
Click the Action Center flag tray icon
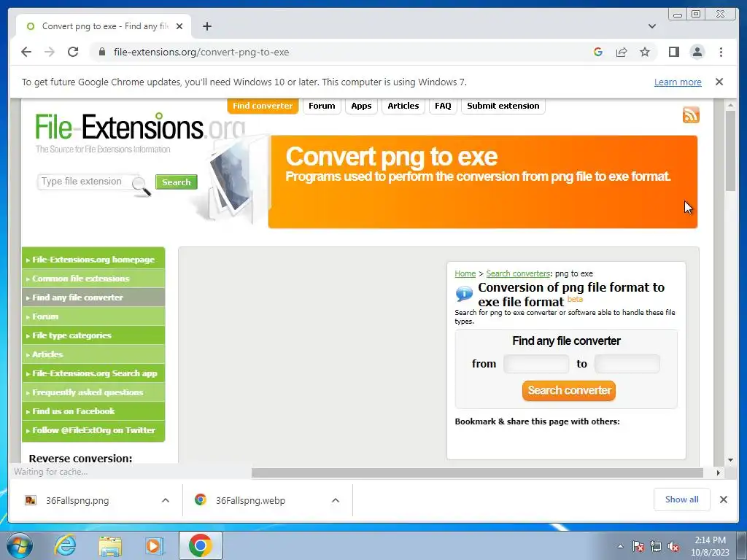click(x=638, y=546)
